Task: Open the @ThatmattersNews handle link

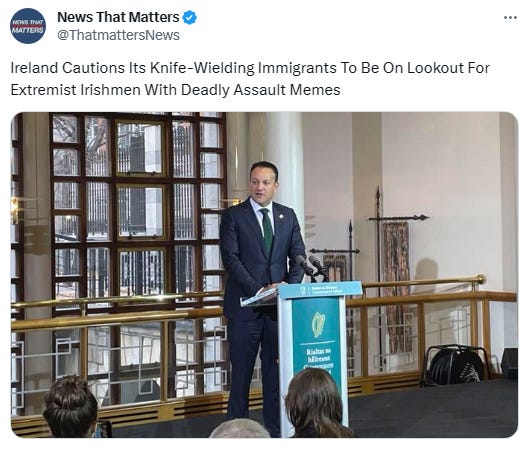Action: [118, 35]
